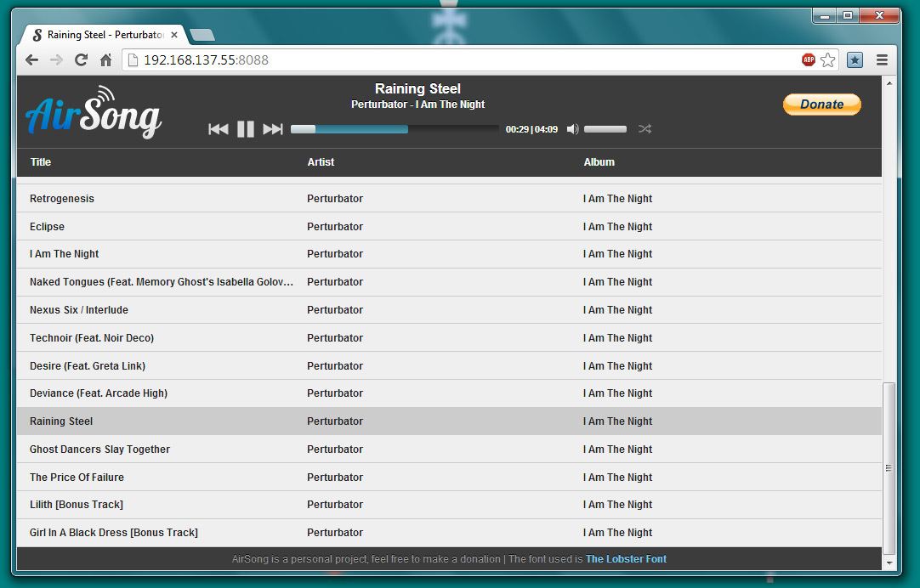Play the song Ghost Dancers Slay Together
The width and height of the screenshot is (920, 588).
(x=100, y=449)
